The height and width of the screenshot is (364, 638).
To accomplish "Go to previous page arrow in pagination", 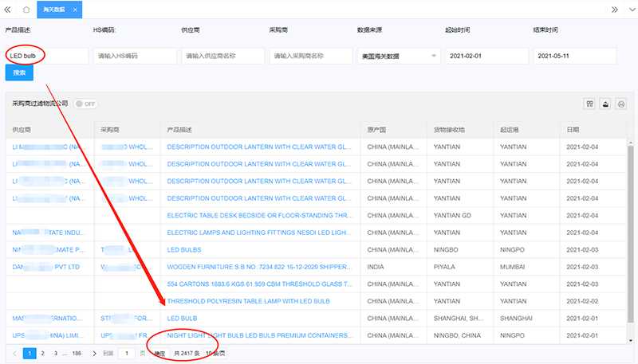I will (14, 353).
